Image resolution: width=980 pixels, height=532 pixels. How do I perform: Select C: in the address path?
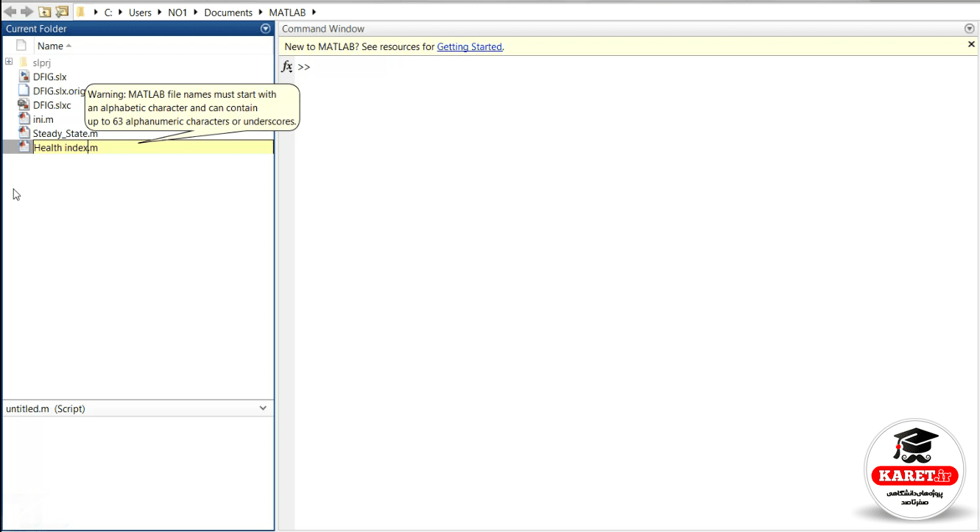108,13
